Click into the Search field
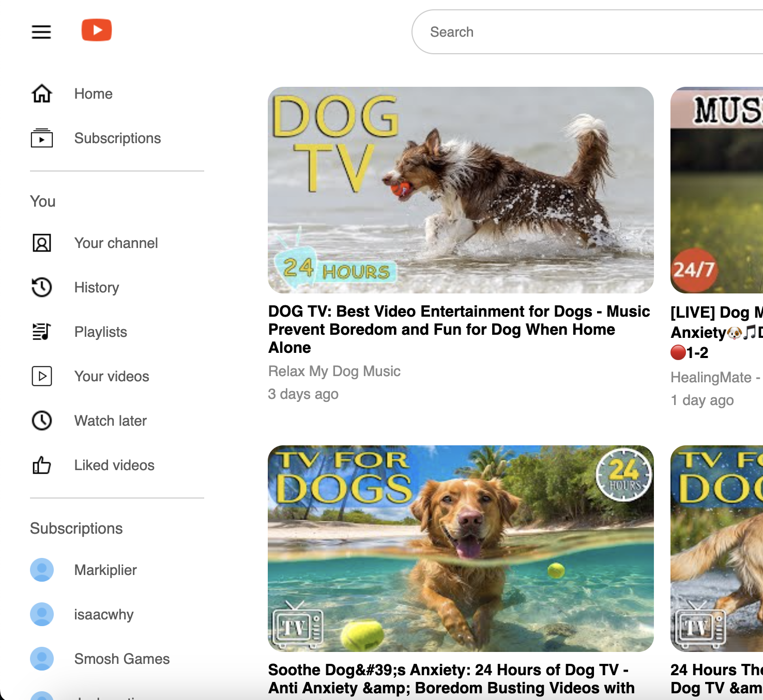 [x=587, y=32]
